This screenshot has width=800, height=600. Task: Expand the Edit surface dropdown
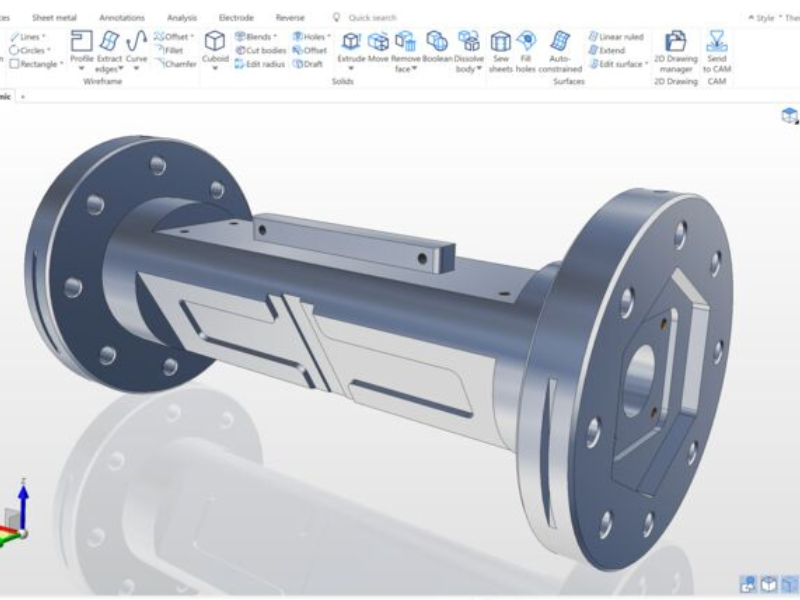point(620,64)
